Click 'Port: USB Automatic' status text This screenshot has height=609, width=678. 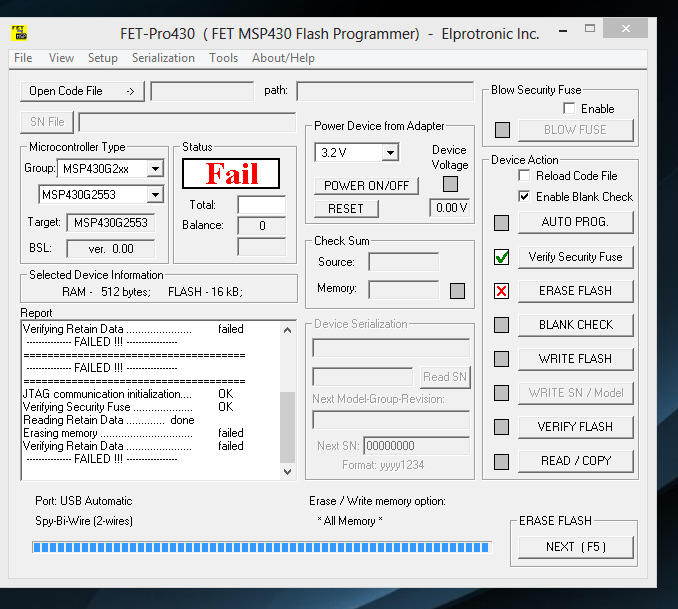coord(84,501)
